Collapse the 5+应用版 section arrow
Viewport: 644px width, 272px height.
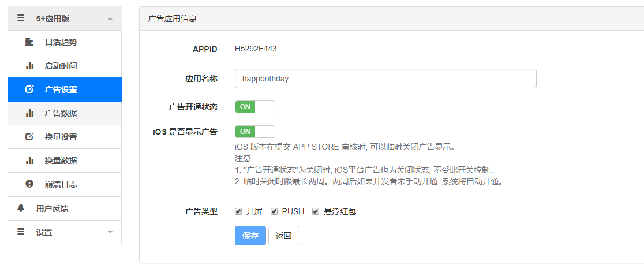110,18
